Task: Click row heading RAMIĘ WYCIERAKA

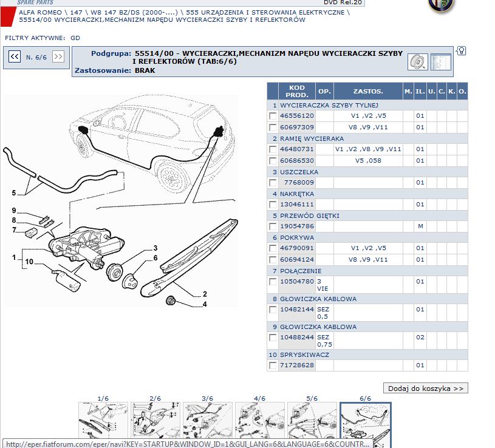Action: 312,139
